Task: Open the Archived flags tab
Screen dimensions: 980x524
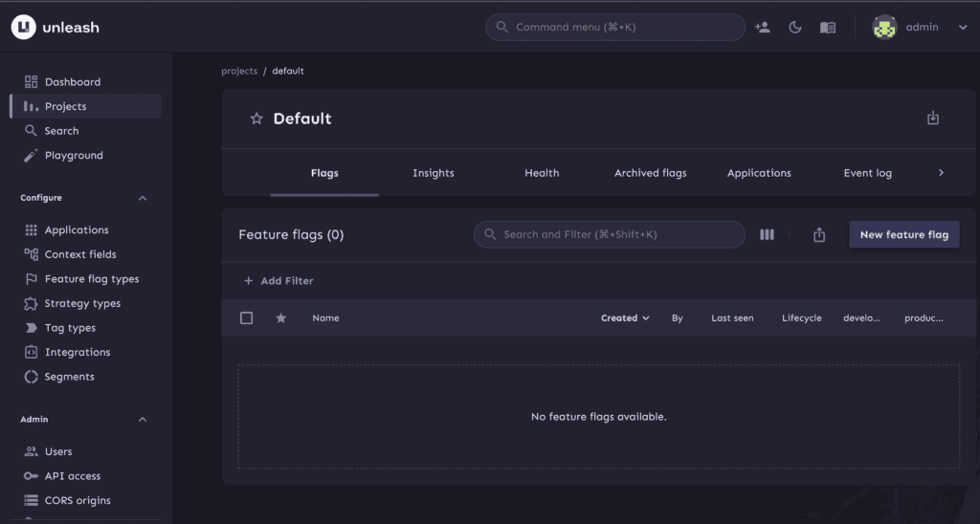Action: click(650, 173)
